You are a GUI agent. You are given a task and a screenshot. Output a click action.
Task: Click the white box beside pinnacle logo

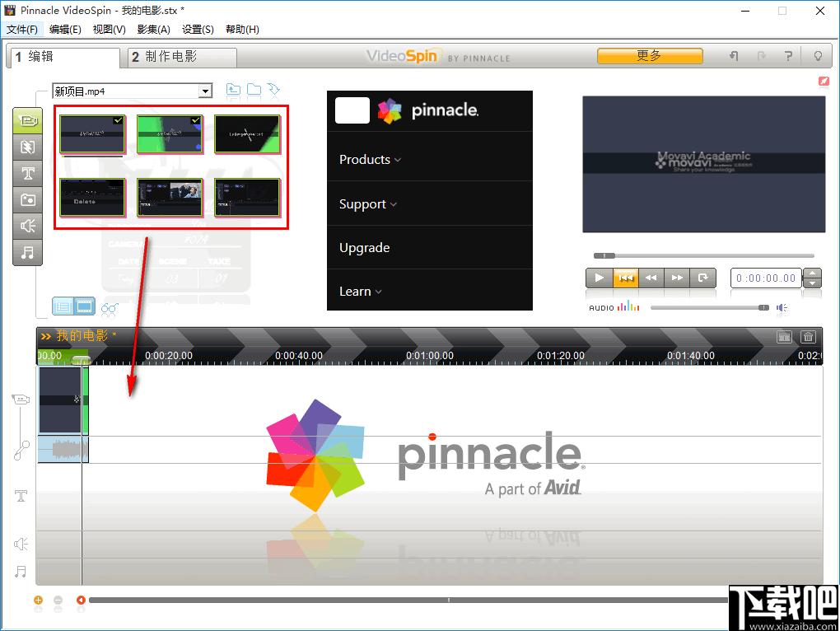(x=352, y=110)
